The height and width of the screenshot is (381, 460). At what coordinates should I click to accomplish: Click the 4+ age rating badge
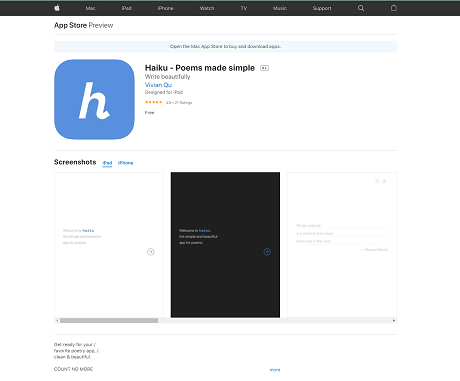click(264, 68)
